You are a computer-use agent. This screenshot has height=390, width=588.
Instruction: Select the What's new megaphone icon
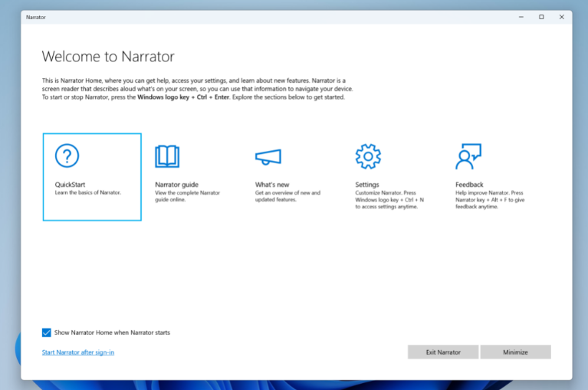[x=268, y=157]
